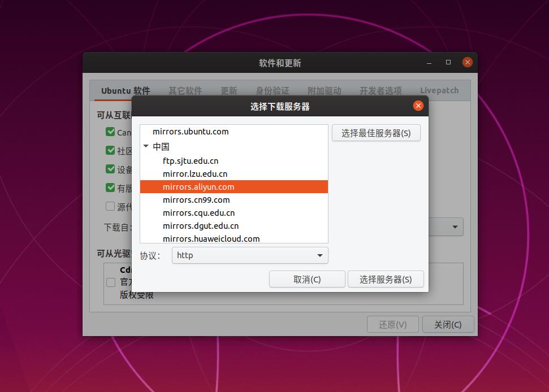
Task: Switch to 附加驱动 tab
Action: tap(325, 90)
